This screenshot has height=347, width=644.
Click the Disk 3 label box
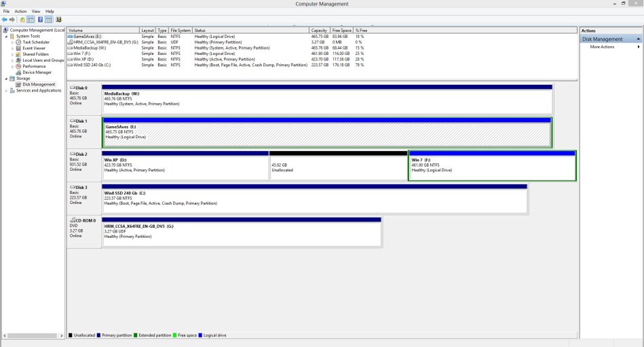(84, 199)
